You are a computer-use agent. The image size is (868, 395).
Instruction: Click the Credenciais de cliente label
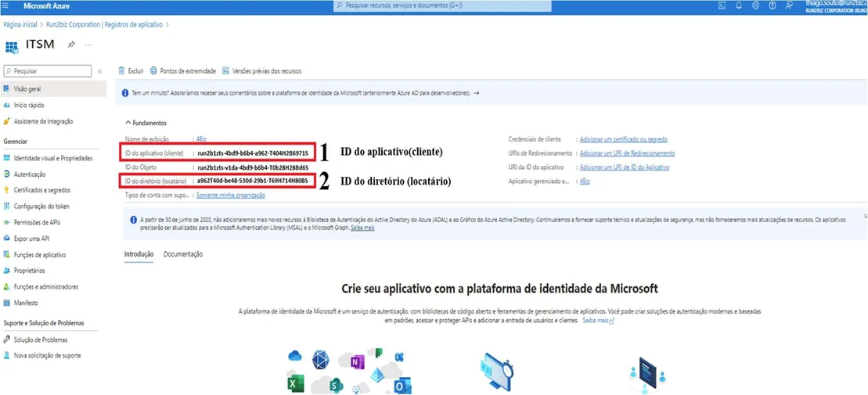click(535, 139)
